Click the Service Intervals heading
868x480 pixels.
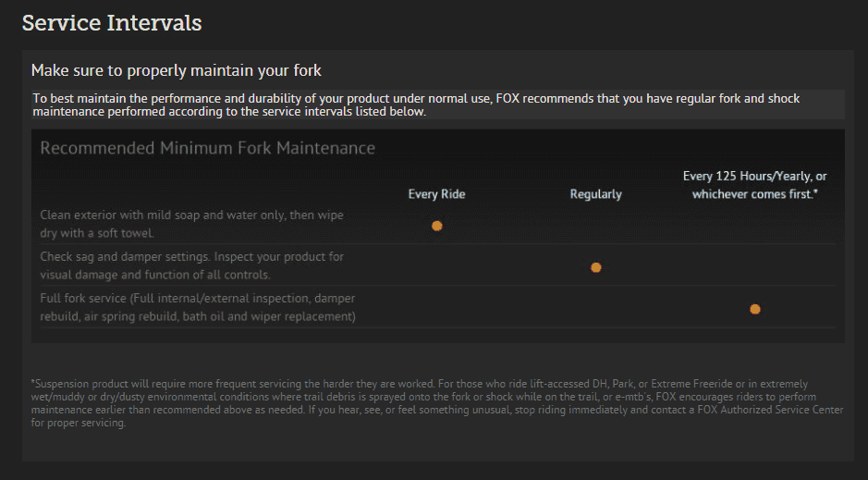(x=112, y=23)
